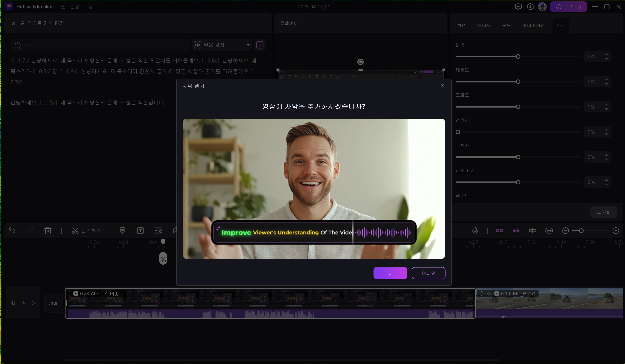
Task: Click the purple subtitle icon beside 무음 감지
Action: tap(260, 45)
